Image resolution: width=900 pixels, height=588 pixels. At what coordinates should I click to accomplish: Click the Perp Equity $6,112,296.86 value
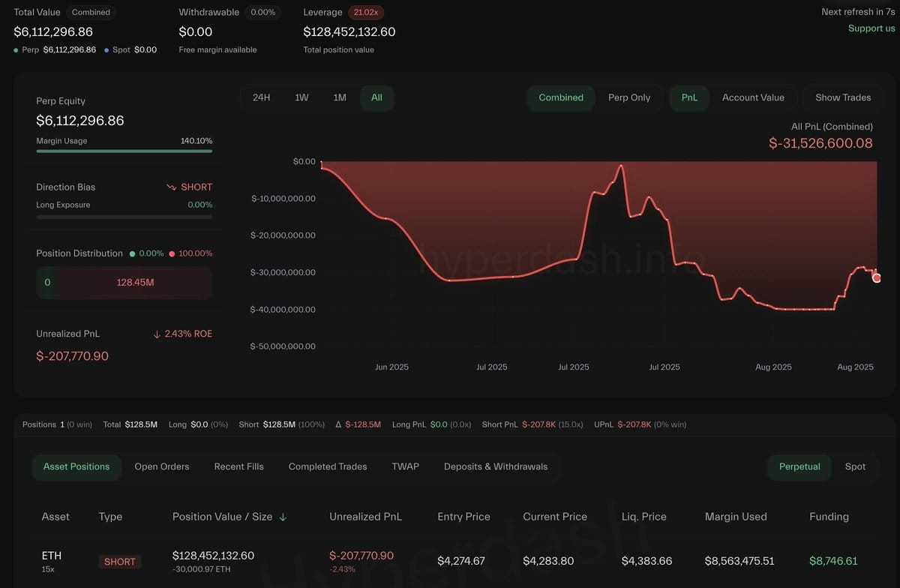(x=80, y=121)
